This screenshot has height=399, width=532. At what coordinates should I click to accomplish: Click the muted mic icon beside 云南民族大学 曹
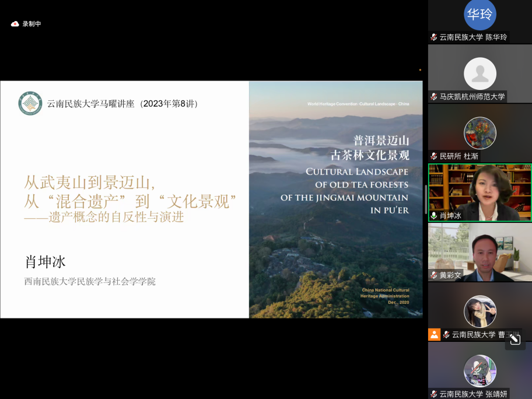[446, 334]
